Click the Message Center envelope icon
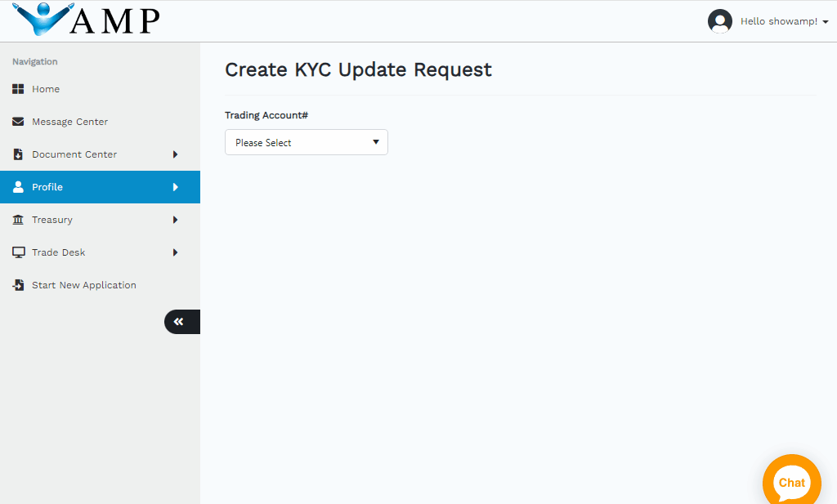Screen dimensions: 837x504 (18, 122)
